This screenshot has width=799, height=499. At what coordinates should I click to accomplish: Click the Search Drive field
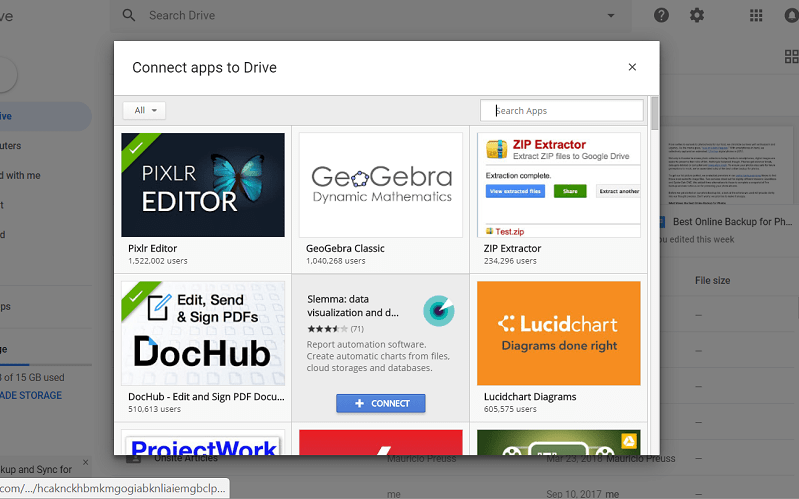(x=372, y=15)
